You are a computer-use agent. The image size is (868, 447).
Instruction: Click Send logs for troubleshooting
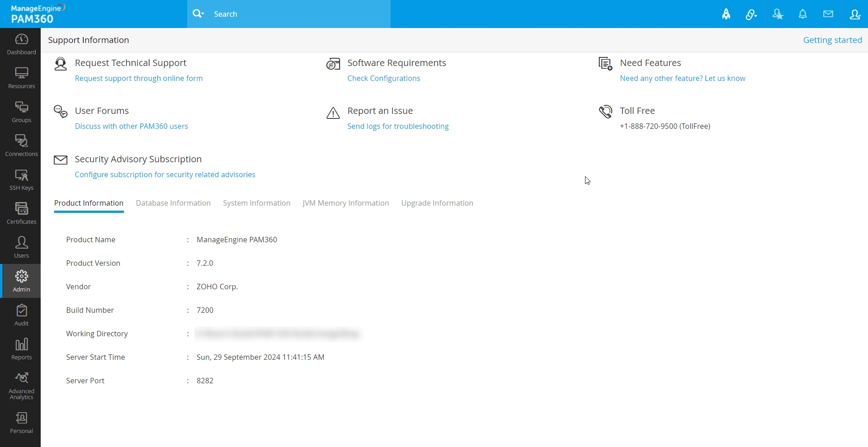[398, 127]
